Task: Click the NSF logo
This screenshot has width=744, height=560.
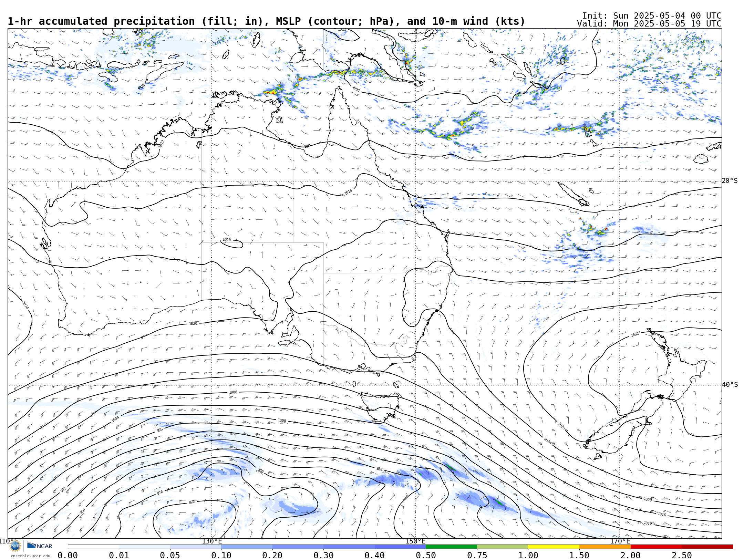Action: tap(15, 546)
